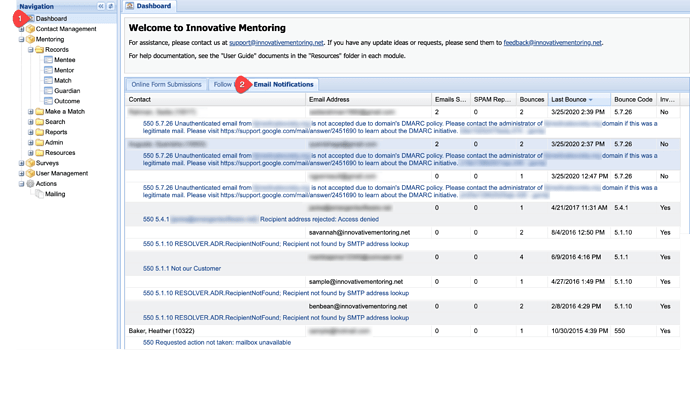Open Dashboard in the navigation tree
Image resolution: width=690 pixels, height=415 pixels.
tap(51, 18)
